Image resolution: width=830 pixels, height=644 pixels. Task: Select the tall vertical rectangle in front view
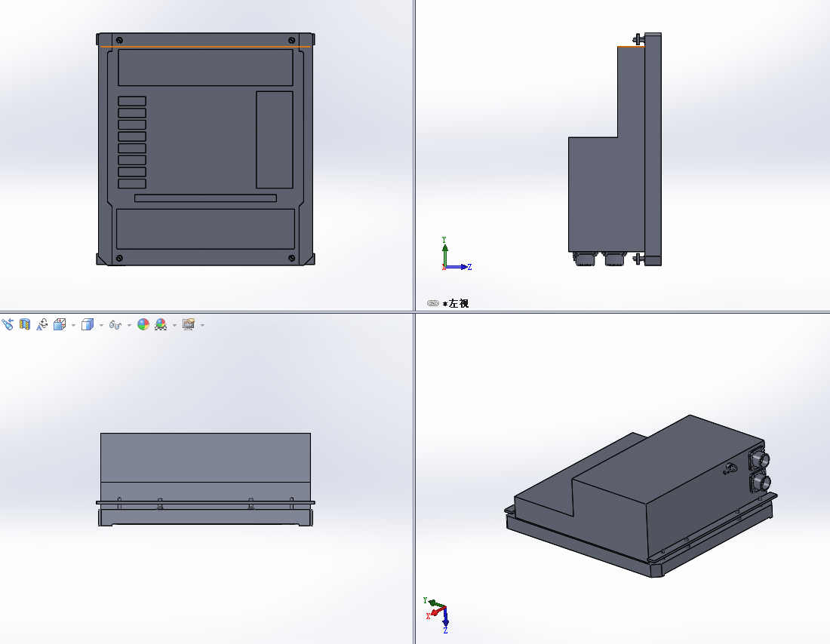(275, 140)
